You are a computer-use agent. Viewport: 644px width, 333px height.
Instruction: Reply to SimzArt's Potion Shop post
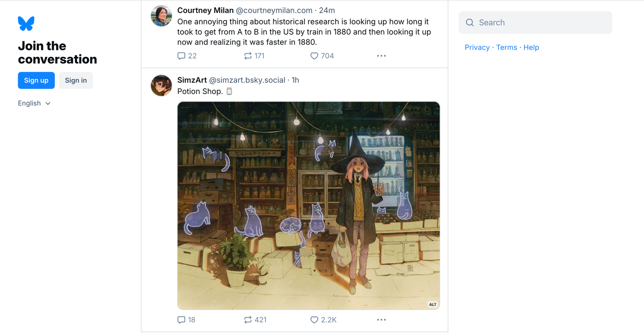pos(182,320)
